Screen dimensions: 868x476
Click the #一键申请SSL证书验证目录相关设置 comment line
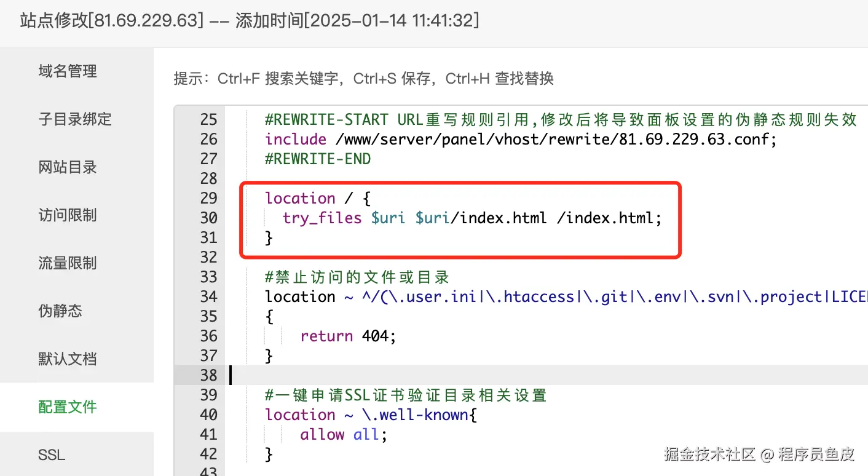[x=406, y=395]
